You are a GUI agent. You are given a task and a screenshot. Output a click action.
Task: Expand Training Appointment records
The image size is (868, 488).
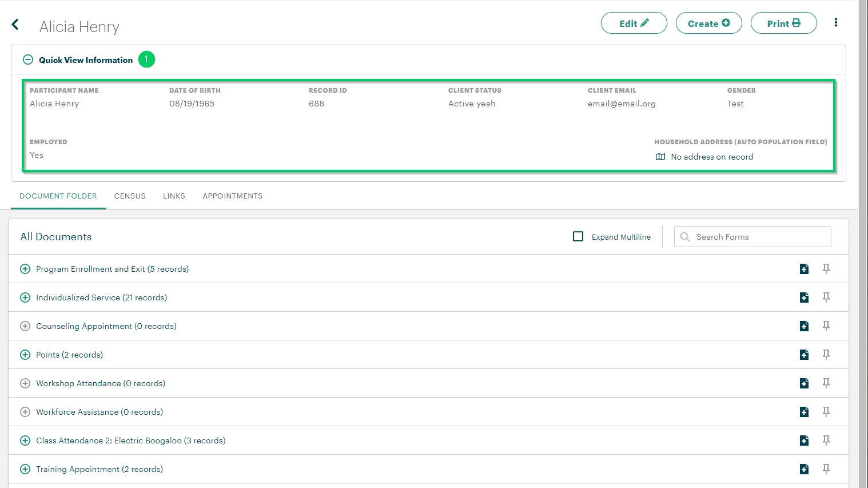(25, 469)
